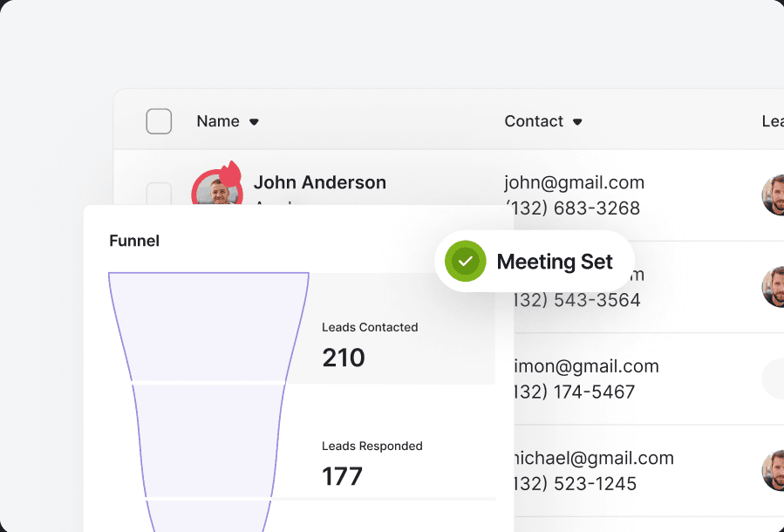The image size is (784, 532).
Task: Click the Meeting Set status badge
Action: [534, 262]
